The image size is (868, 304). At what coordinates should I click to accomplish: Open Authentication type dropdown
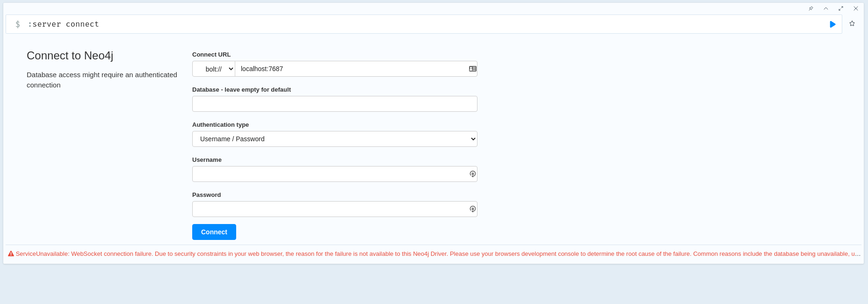[335, 139]
